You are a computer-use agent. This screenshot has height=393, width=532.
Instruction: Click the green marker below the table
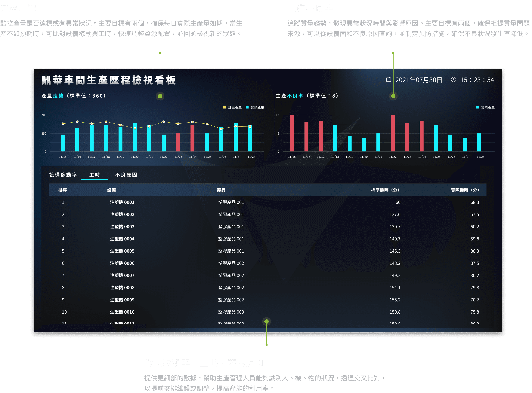(266, 321)
